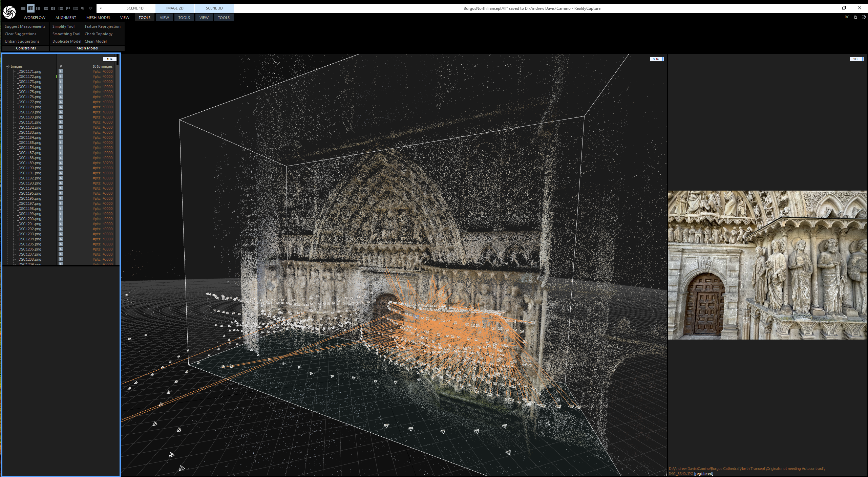Open the quick access customize dropdown arrow

point(101,8)
